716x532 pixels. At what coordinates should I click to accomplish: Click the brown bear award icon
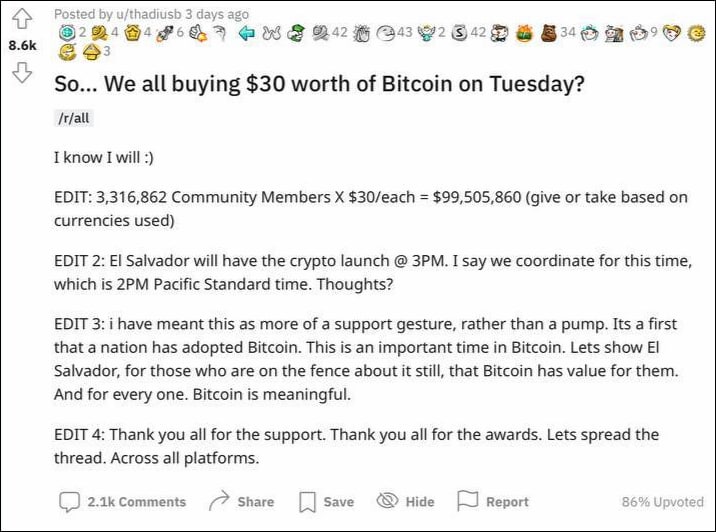(548, 33)
